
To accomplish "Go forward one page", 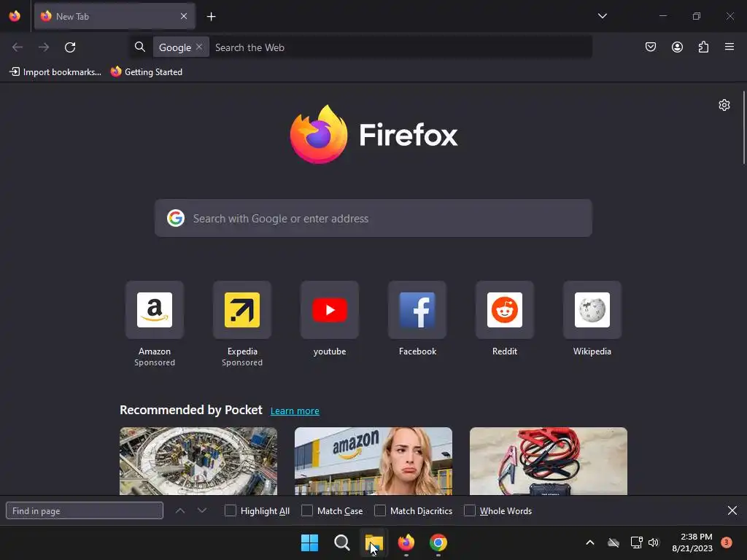I will click(x=44, y=47).
